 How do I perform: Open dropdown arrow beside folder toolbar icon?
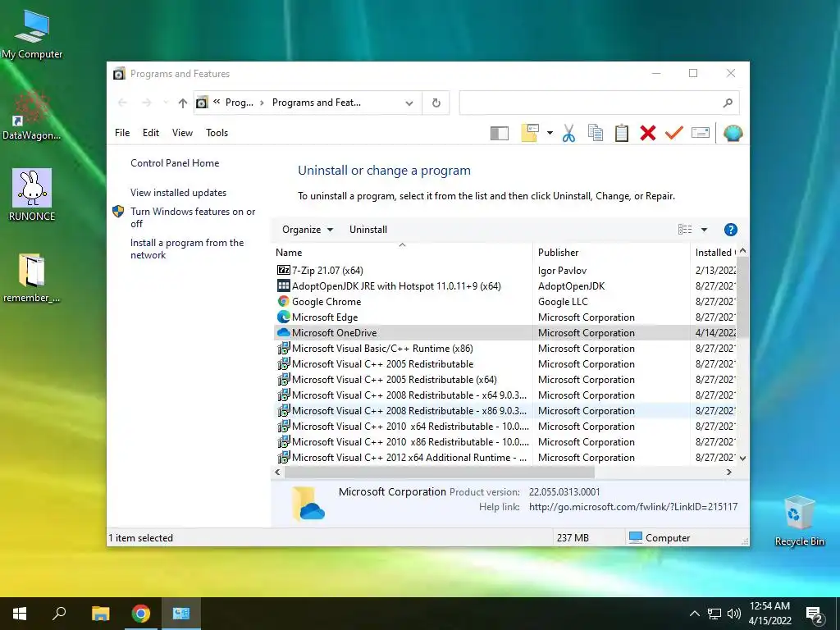[550, 133]
